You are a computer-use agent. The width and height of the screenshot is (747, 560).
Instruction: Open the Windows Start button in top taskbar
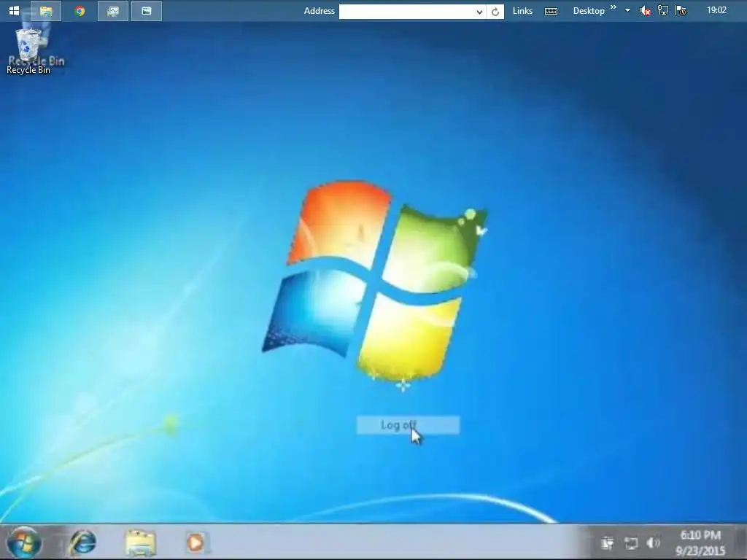coord(14,10)
